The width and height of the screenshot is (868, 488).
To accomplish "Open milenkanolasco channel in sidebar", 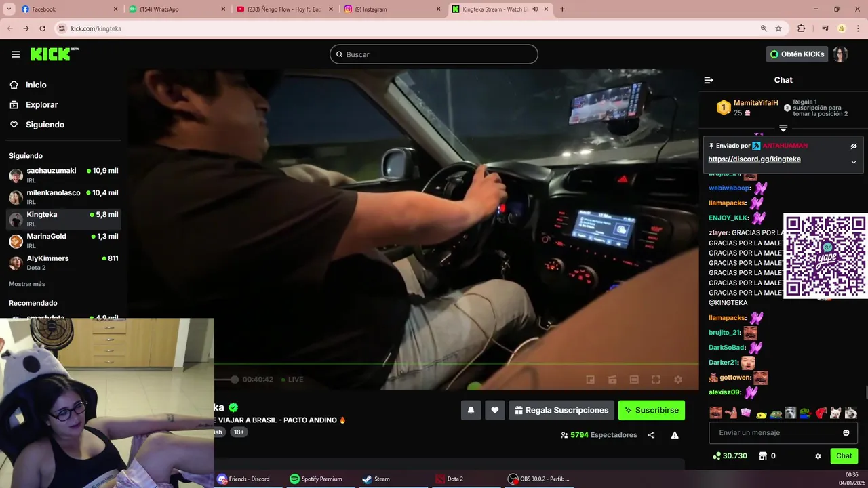I will (x=64, y=197).
